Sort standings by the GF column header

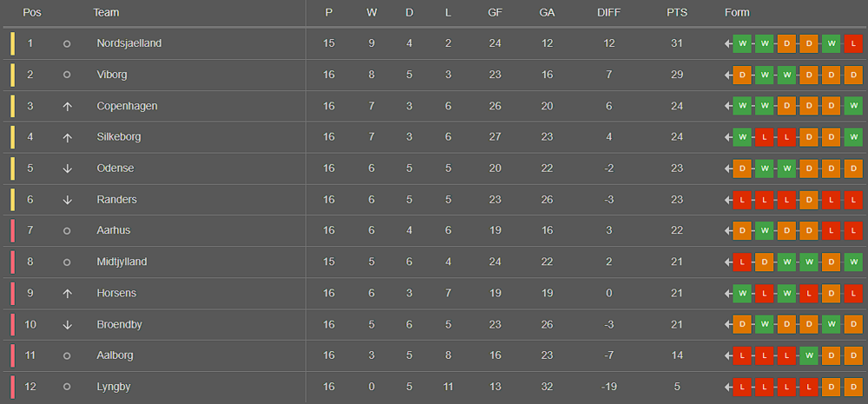point(495,13)
